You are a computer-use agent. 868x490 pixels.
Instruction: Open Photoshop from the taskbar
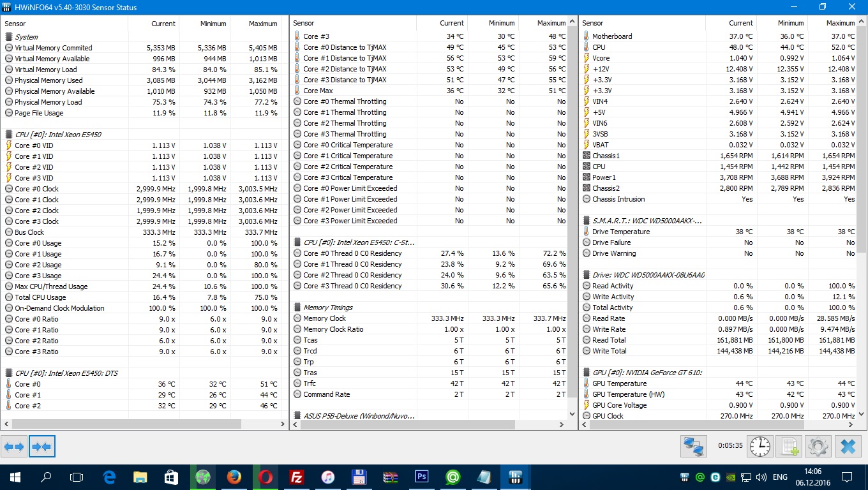pyautogui.click(x=421, y=477)
